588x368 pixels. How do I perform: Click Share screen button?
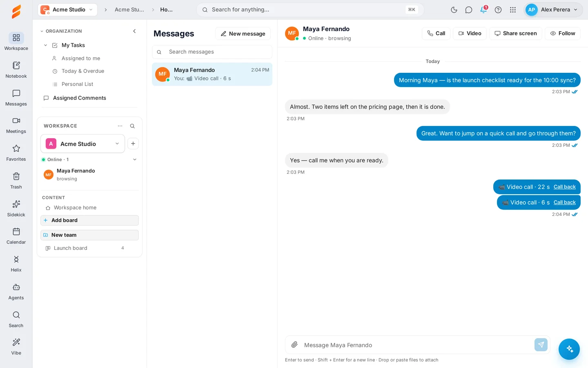click(x=516, y=34)
